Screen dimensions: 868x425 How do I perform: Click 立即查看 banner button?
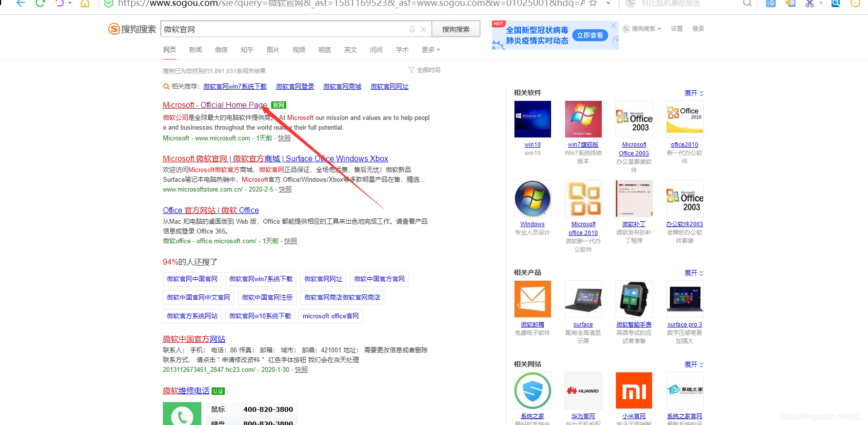[x=590, y=35]
